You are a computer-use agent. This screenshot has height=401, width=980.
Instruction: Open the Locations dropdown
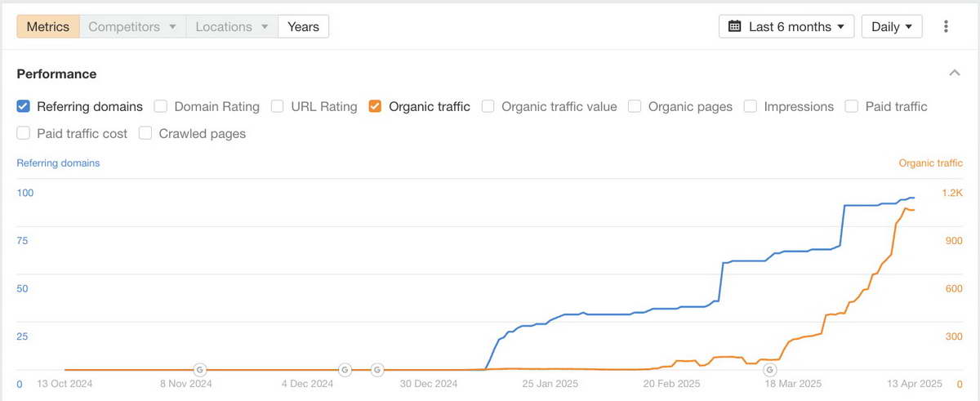tap(232, 26)
